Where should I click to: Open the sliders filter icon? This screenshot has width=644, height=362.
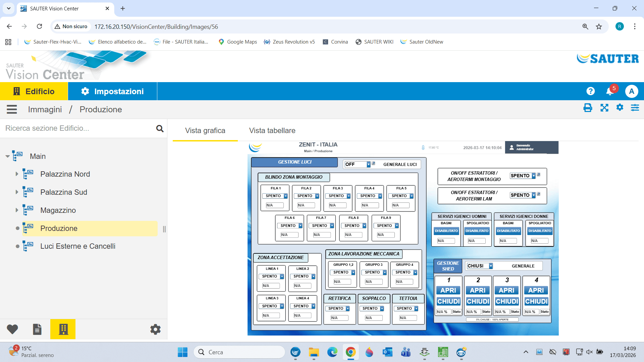635,108
